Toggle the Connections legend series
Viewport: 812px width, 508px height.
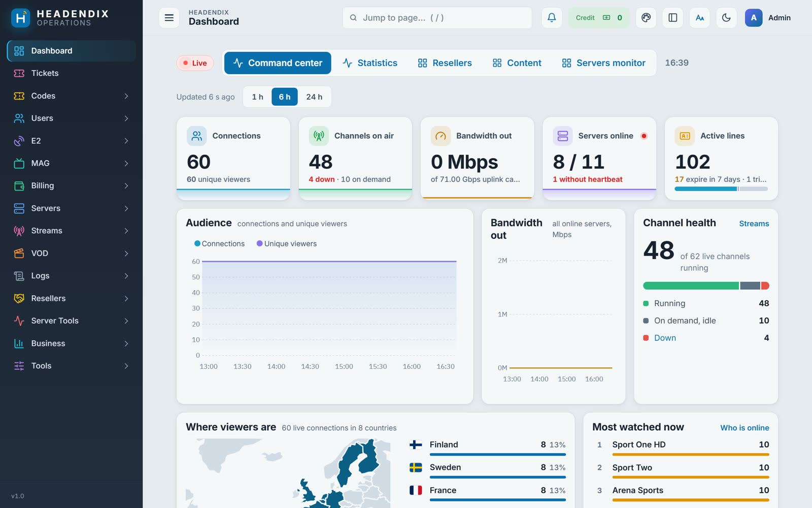[x=219, y=244]
